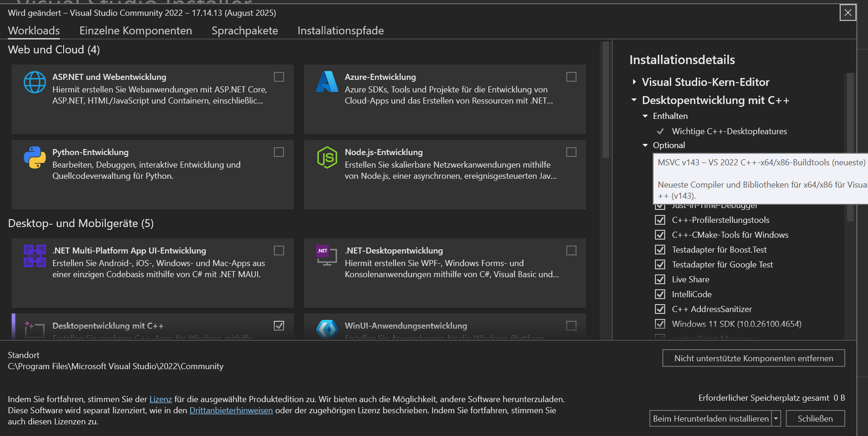Click the Python-Entwicklung snake icon
The width and height of the screenshot is (868, 436).
click(35, 157)
